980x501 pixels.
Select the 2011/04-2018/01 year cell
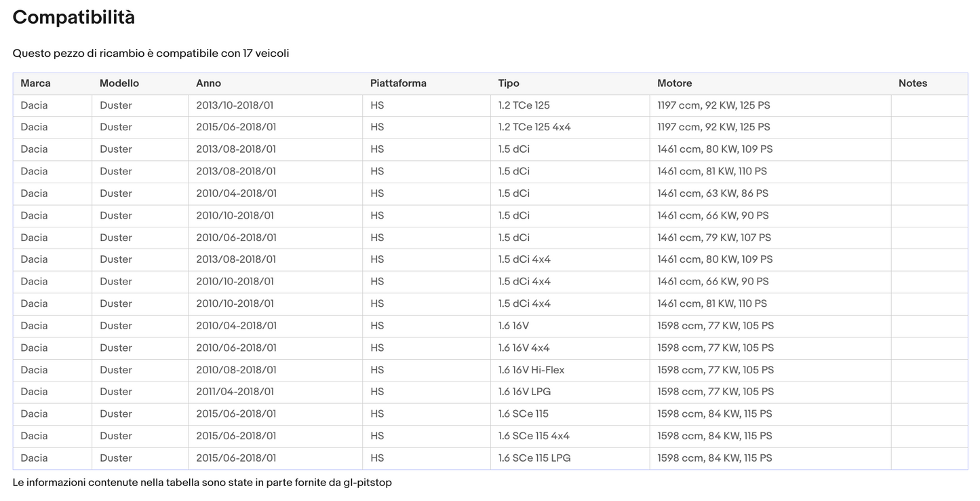[x=275, y=392]
